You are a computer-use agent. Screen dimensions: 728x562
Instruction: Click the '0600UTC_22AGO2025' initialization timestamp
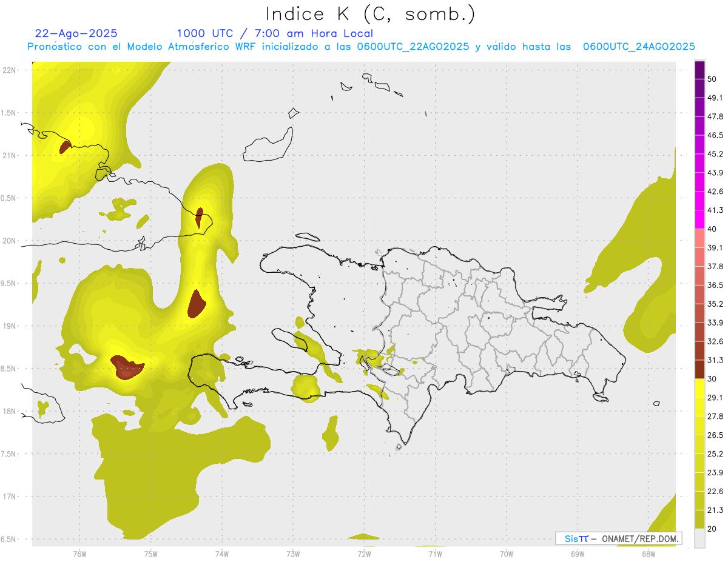click(x=413, y=47)
